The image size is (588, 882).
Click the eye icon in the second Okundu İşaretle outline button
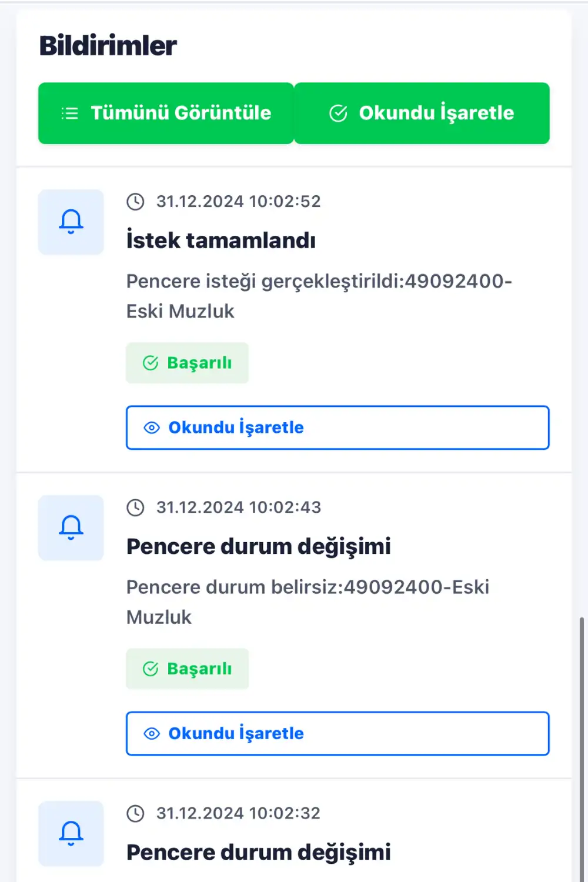[x=152, y=733]
